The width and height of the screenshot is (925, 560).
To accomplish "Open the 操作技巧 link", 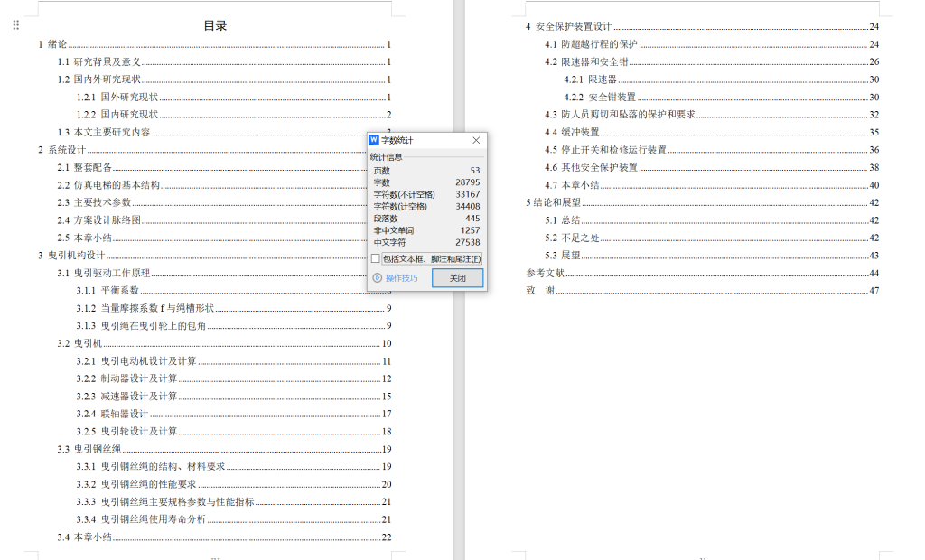I will (x=400, y=277).
